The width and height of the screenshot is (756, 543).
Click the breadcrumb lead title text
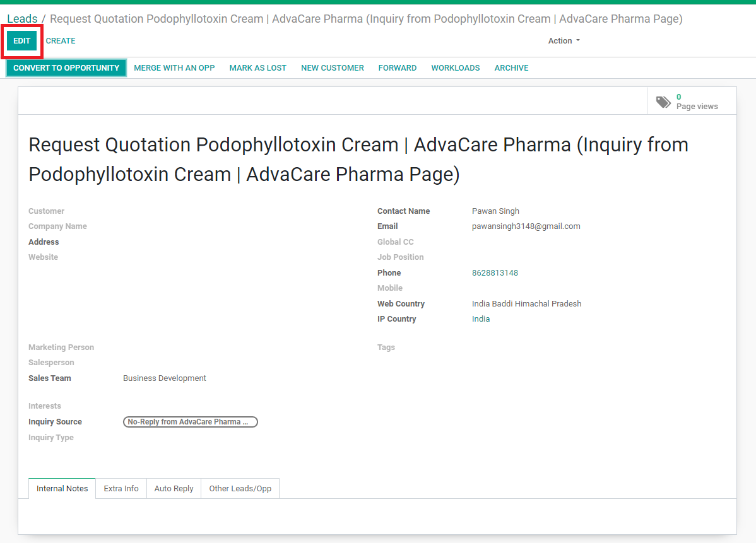(x=367, y=19)
